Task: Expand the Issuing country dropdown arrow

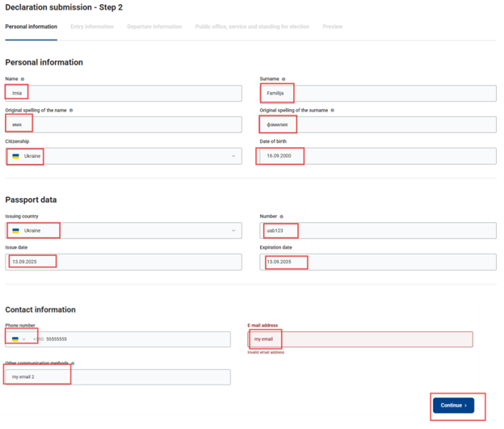Action: [x=233, y=230]
